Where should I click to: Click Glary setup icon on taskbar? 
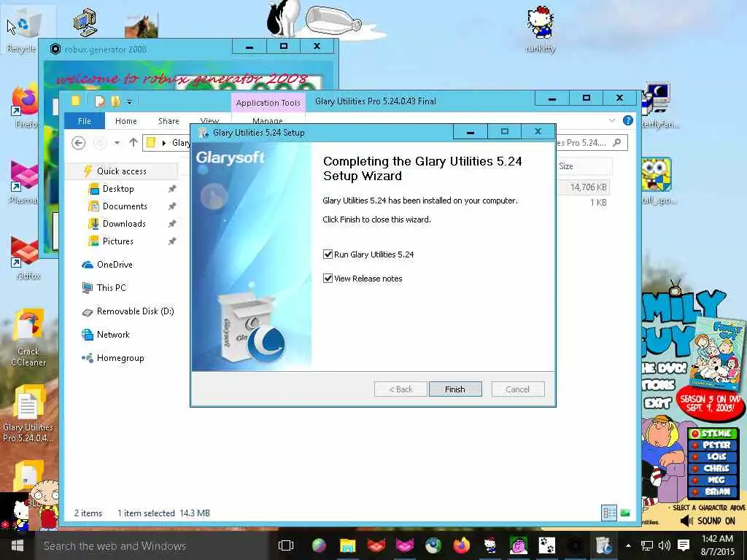603,545
